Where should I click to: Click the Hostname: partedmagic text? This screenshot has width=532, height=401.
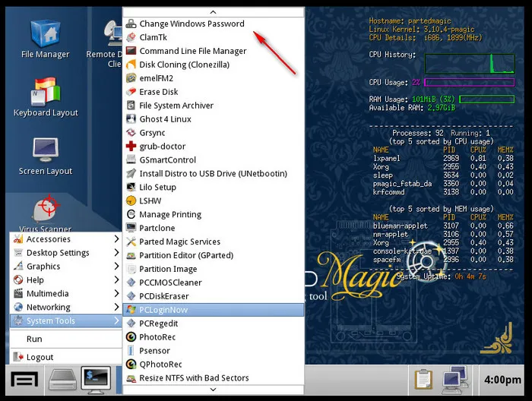pyautogui.click(x=410, y=21)
